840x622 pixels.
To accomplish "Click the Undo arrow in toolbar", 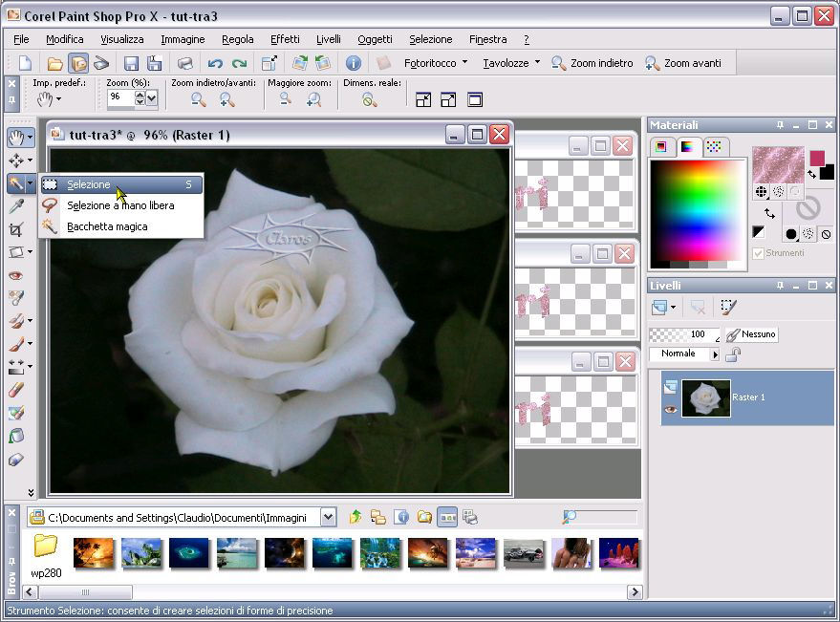I will 215,63.
